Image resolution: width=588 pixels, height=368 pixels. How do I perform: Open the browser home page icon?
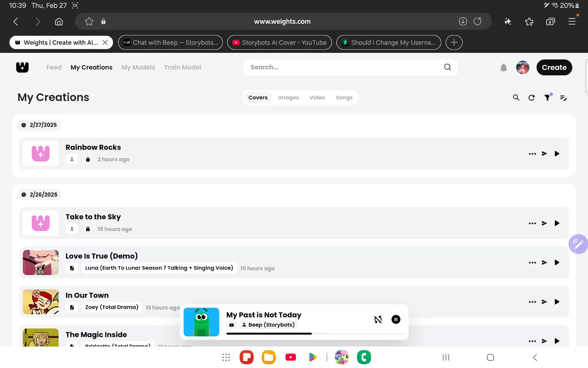pyautogui.click(x=59, y=21)
